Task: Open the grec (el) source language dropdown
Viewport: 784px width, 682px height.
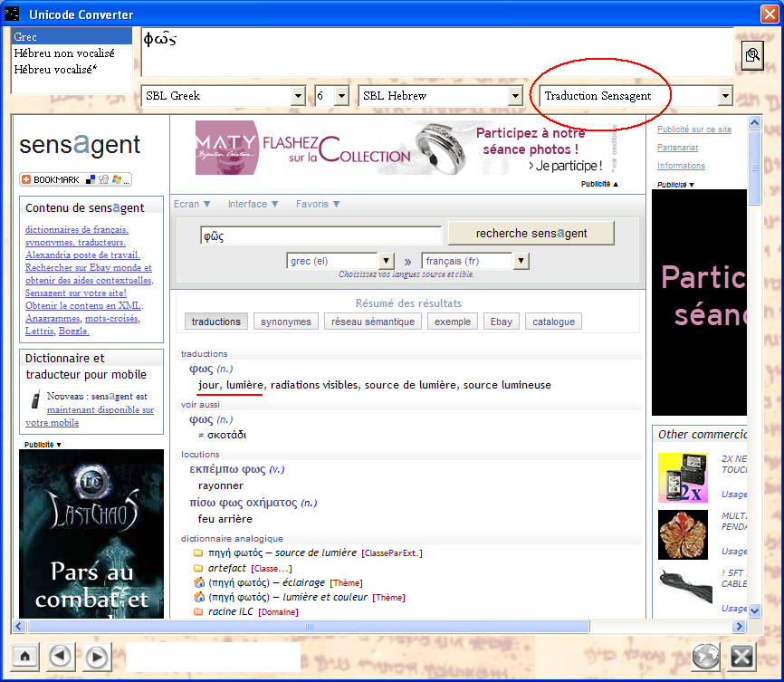Action: pyautogui.click(x=386, y=261)
